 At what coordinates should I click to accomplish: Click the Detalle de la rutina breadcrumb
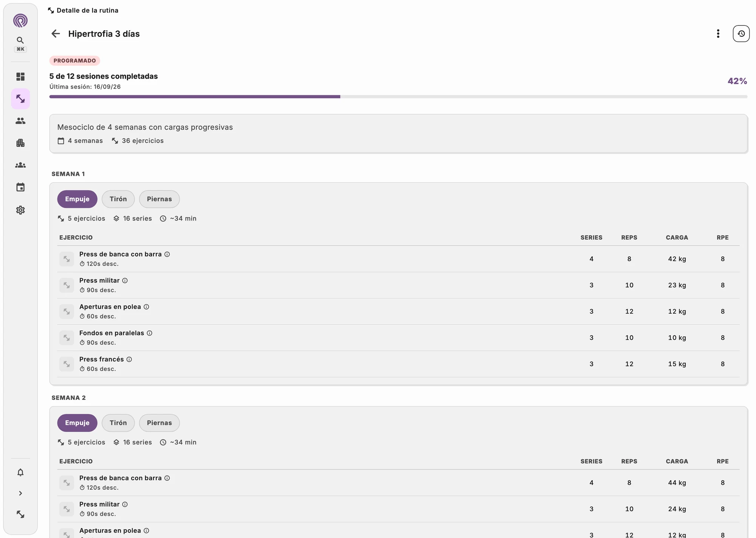coord(83,10)
